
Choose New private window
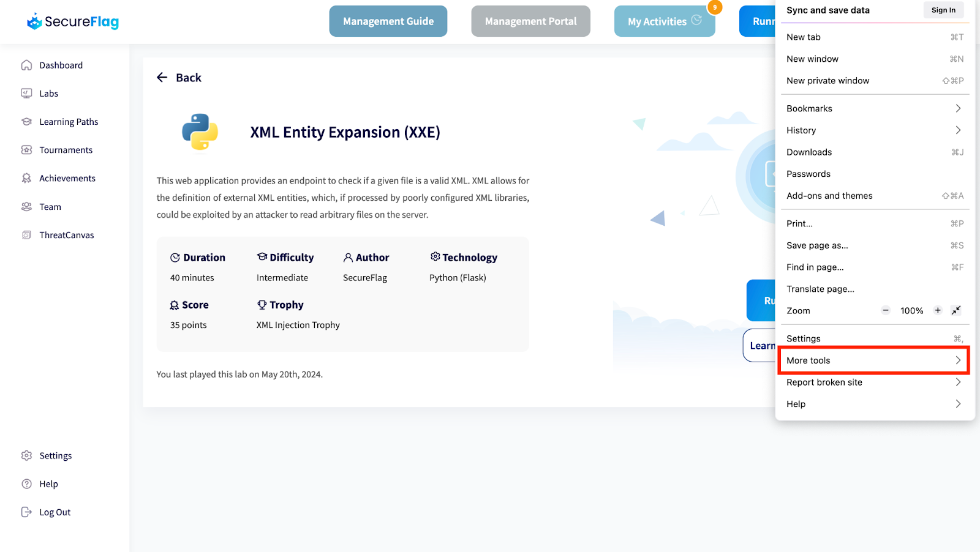click(x=874, y=80)
